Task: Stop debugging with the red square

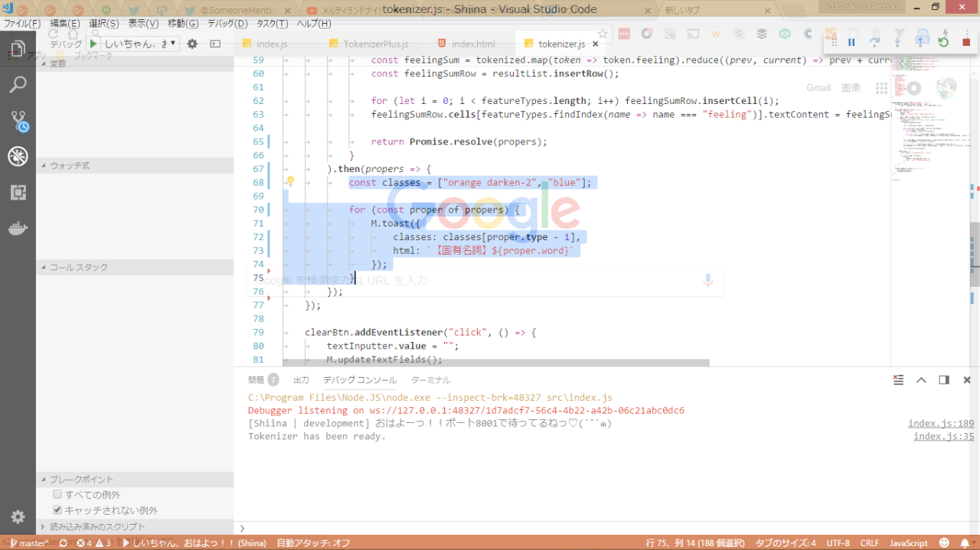Action: (x=966, y=42)
